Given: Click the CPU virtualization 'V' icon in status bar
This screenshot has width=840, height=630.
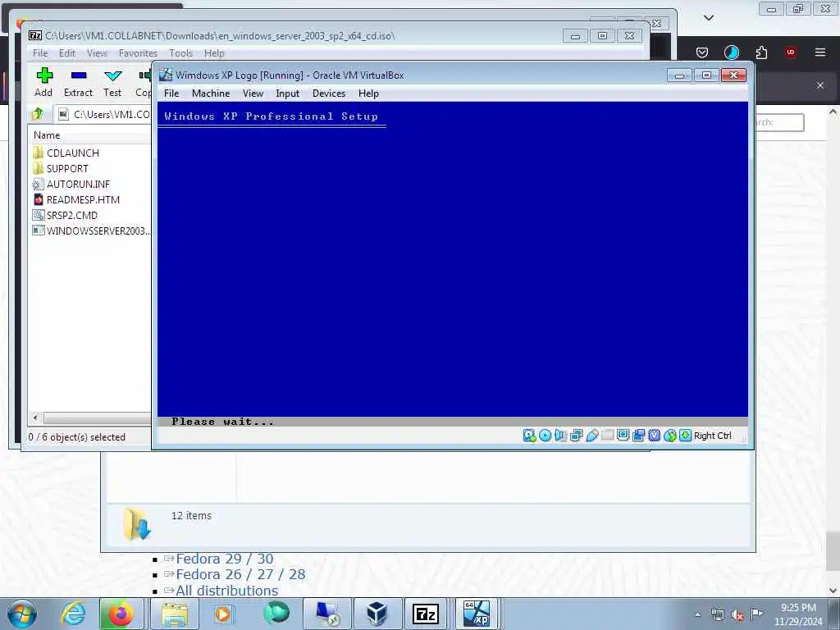Looking at the screenshot, I should [x=654, y=436].
